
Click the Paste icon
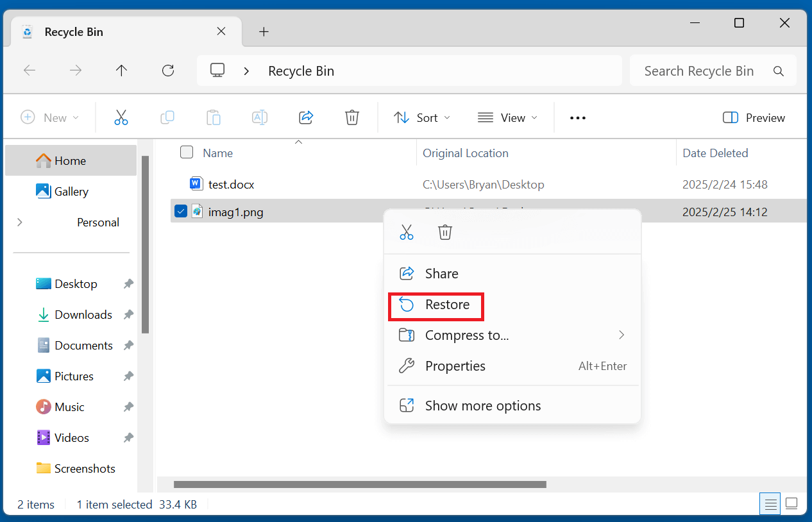[214, 117]
